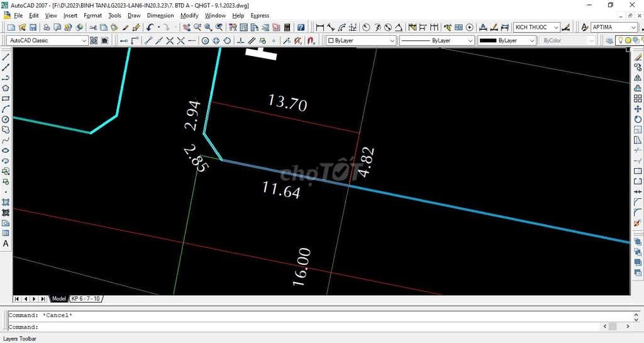Click the Continue dimension tool
The image size is (644, 343).
(434, 28)
